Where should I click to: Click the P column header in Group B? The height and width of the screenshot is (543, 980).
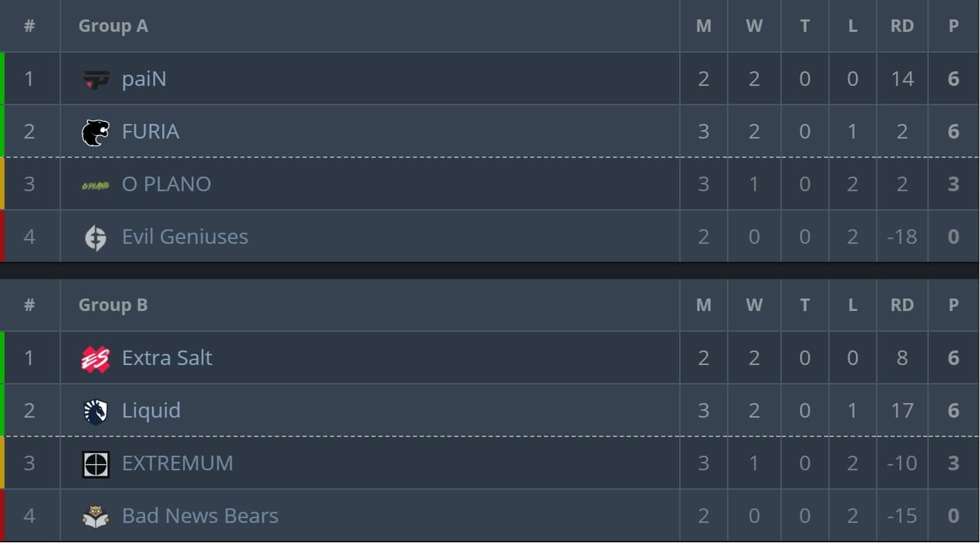pyautogui.click(x=954, y=305)
